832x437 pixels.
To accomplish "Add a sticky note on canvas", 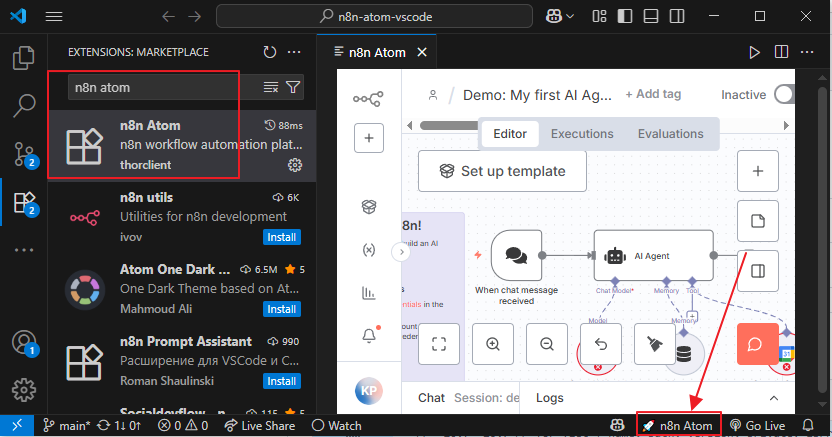I will coord(758,221).
